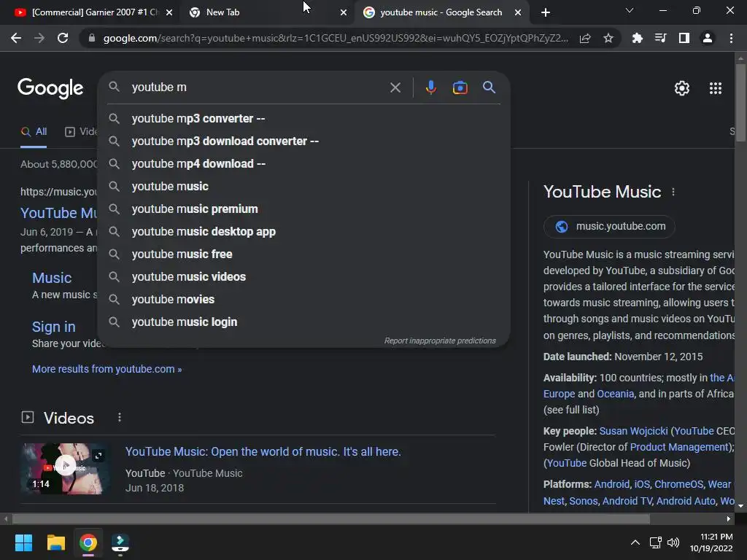Choose suggestion youtube music premium
The width and height of the screenshot is (747, 560).
(304, 209)
